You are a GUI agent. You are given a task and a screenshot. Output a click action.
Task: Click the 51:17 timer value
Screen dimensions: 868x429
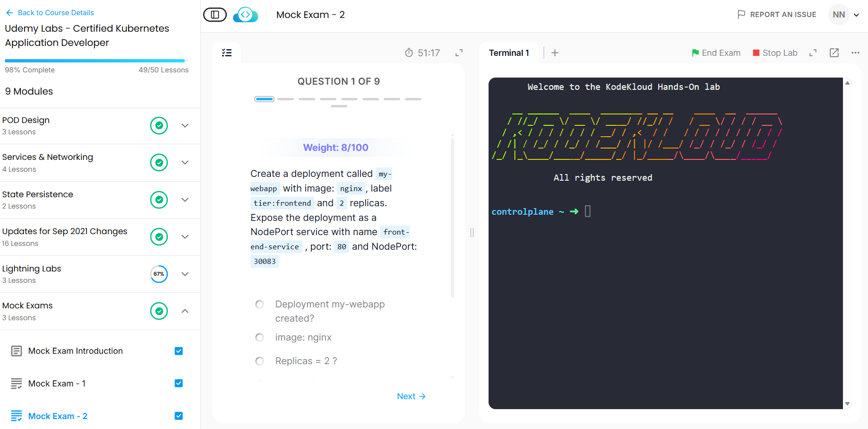point(429,53)
